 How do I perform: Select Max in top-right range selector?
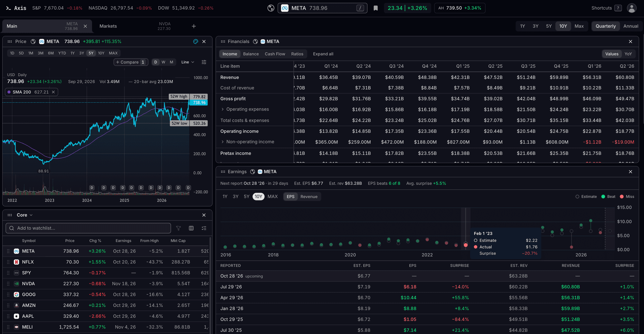point(579,26)
